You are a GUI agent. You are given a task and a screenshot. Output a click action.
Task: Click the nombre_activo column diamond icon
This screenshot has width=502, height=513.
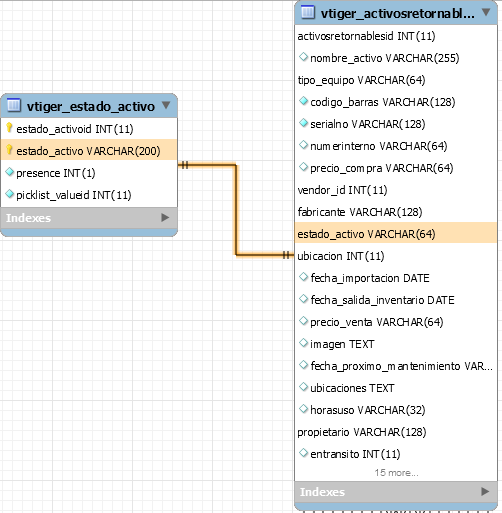[303, 57]
